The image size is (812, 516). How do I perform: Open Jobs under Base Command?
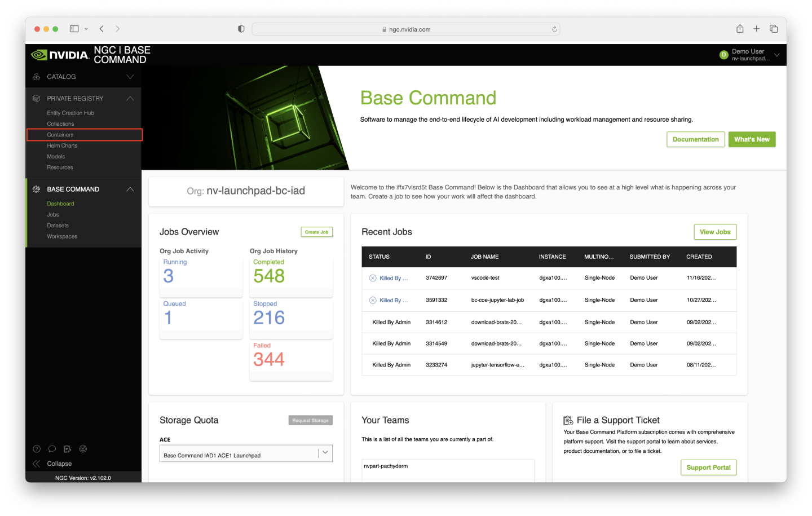click(x=53, y=215)
